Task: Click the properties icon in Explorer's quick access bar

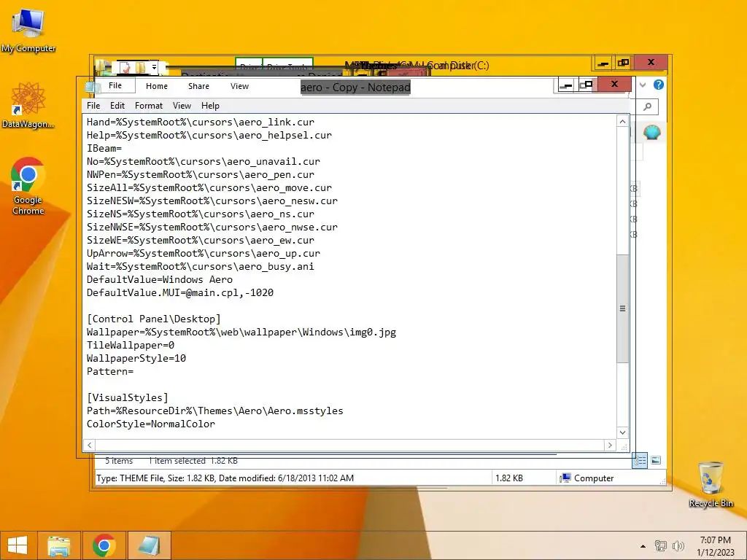Action: point(125,68)
